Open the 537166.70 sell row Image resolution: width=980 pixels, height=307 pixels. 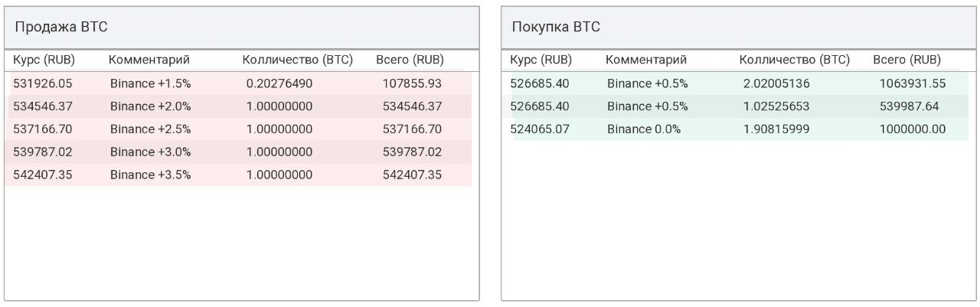point(240,129)
